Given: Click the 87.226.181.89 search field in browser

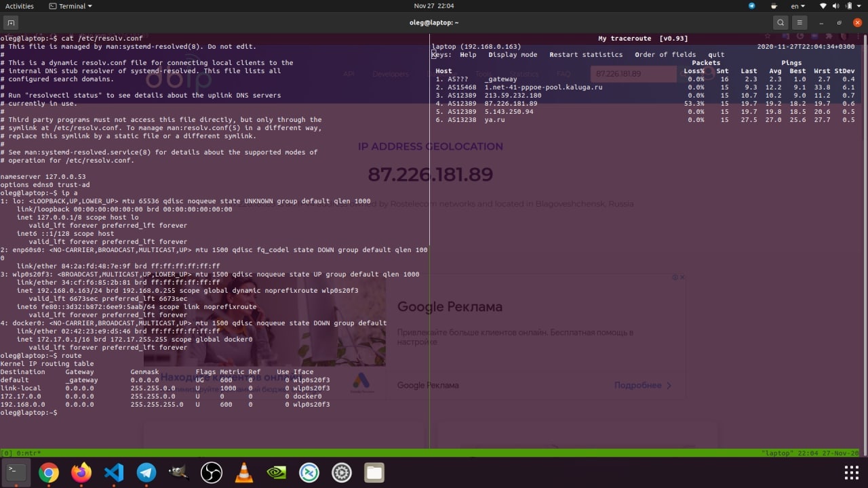Looking at the screenshot, I should point(633,73).
